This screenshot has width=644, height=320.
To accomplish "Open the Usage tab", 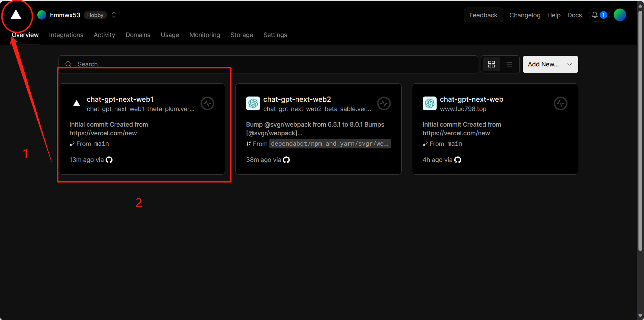I will coord(170,35).
